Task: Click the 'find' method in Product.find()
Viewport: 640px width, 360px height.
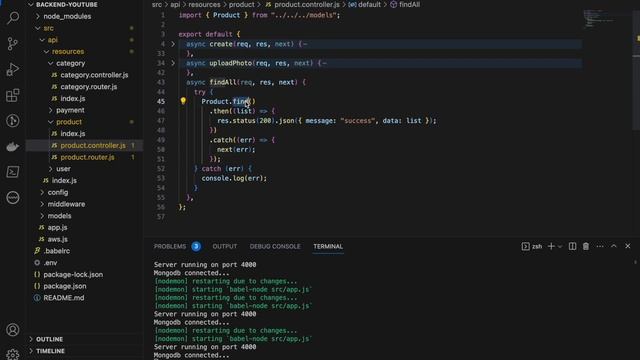Action: [241, 101]
